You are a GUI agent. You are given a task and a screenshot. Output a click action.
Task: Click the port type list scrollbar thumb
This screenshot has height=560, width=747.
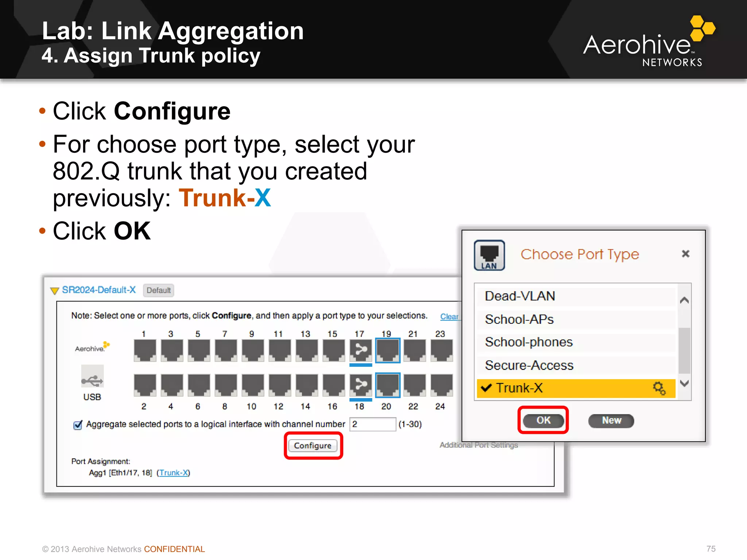(x=684, y=351)
